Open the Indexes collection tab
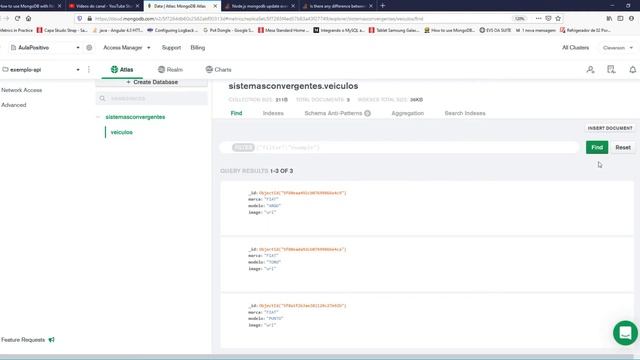The width and height of the screenshot is (640, 360). pos(273,113)
